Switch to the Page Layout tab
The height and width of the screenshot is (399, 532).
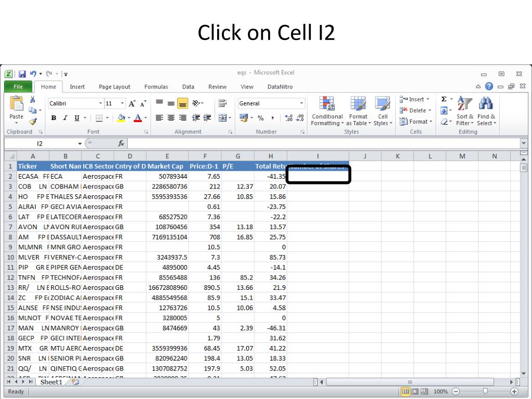point(114,87)
